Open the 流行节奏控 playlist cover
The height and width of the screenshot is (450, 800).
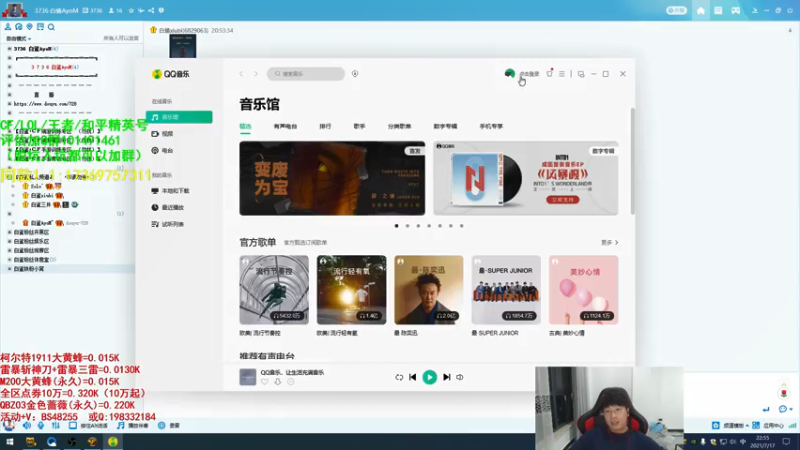coord(274,290)
